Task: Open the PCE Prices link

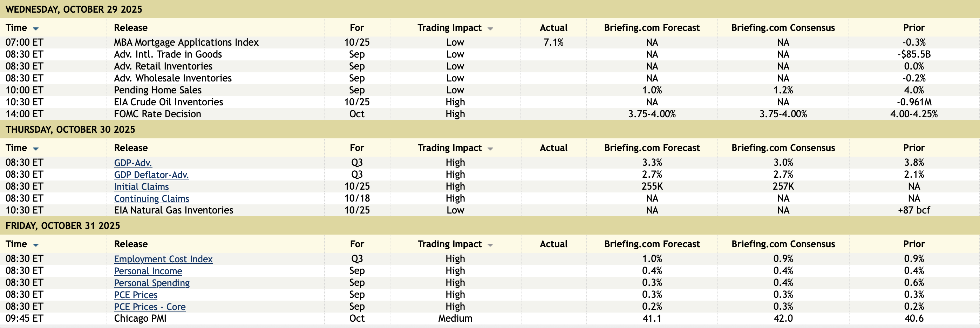Action: click(135, 295)
